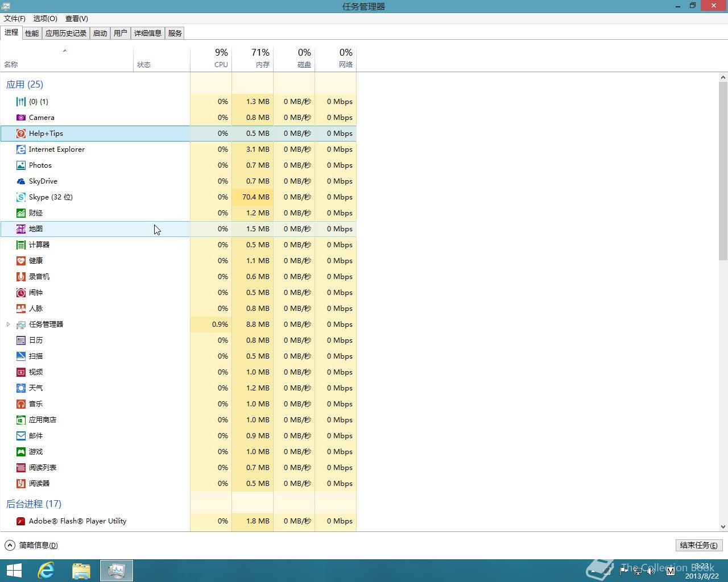Viewport: 728px width, 582px height.
Task: Click the scrollbar up arrow
Action: [x=723, y=77]
